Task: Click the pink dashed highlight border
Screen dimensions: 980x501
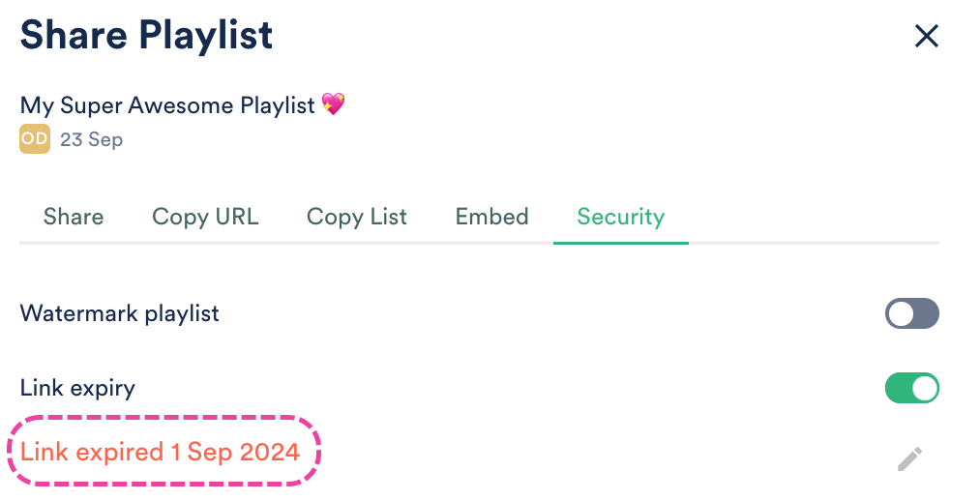Action: (x=164, y=418)
